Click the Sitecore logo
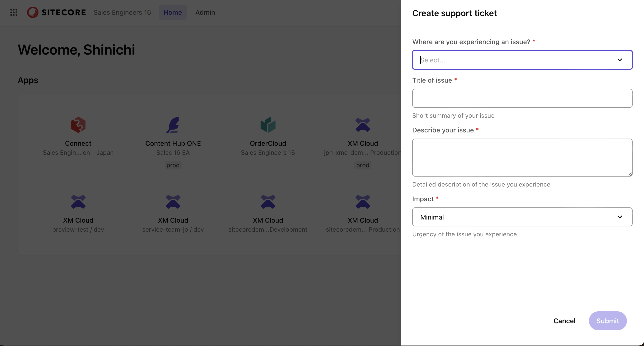Image resolution: width=644 pixels, height=346 pixels. point(57,12)
